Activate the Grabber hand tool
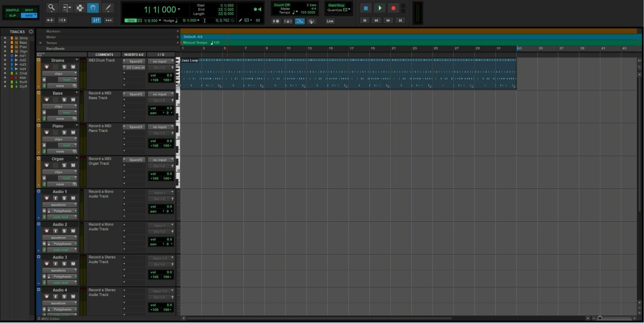The width and height of the screenshot is (644, 323). point(93,7)
